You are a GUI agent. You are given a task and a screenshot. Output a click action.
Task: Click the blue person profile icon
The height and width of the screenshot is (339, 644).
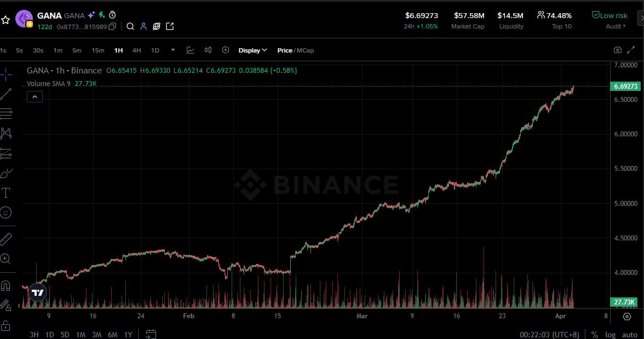[x=143, y=26]
